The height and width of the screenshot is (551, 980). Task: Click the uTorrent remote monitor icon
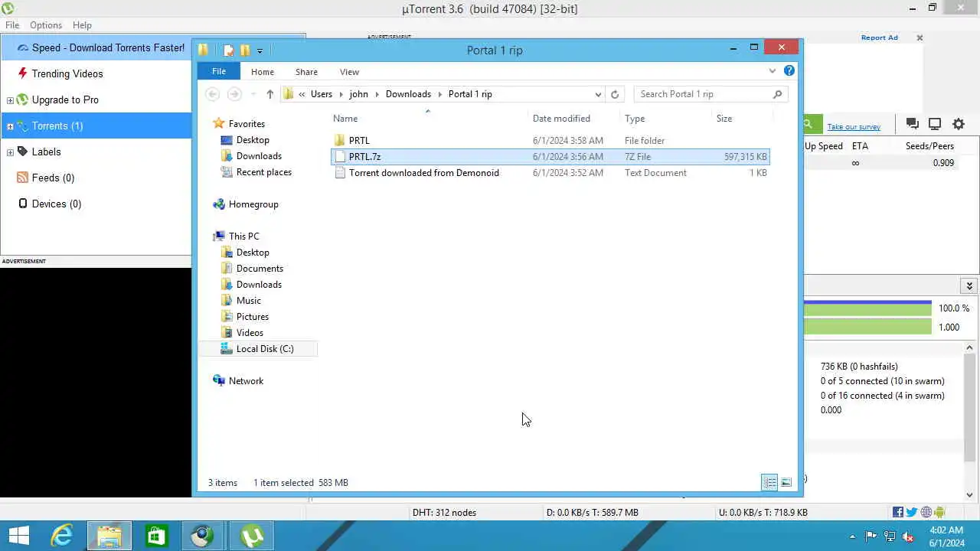pos(935,124)
